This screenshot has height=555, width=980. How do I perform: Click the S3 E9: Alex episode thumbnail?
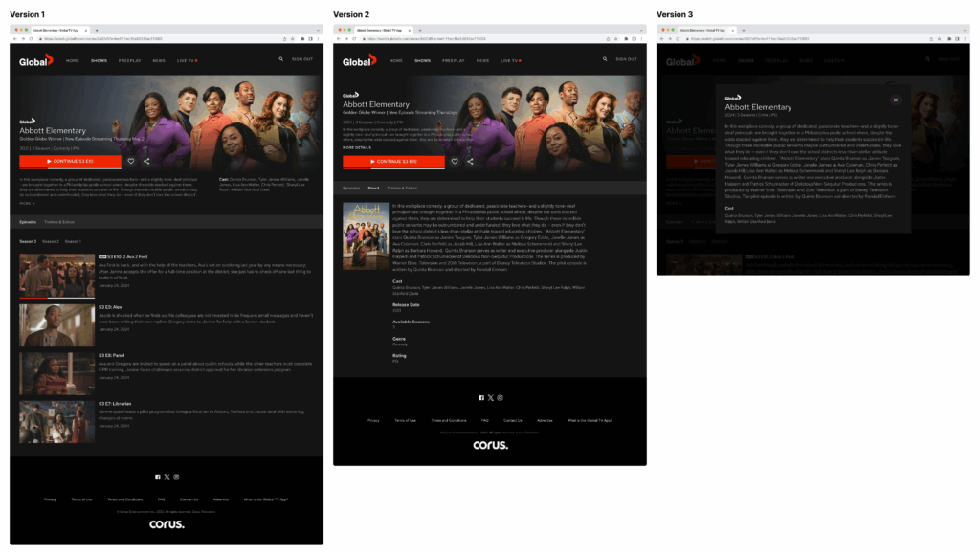coord(56,323)
